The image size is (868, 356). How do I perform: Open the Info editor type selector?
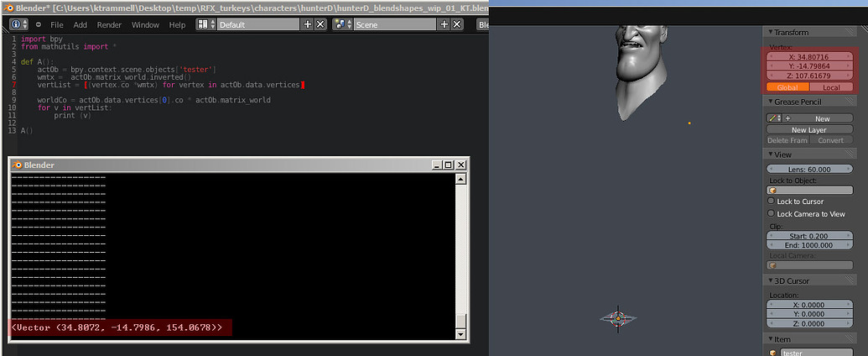[x=19, y=24]
